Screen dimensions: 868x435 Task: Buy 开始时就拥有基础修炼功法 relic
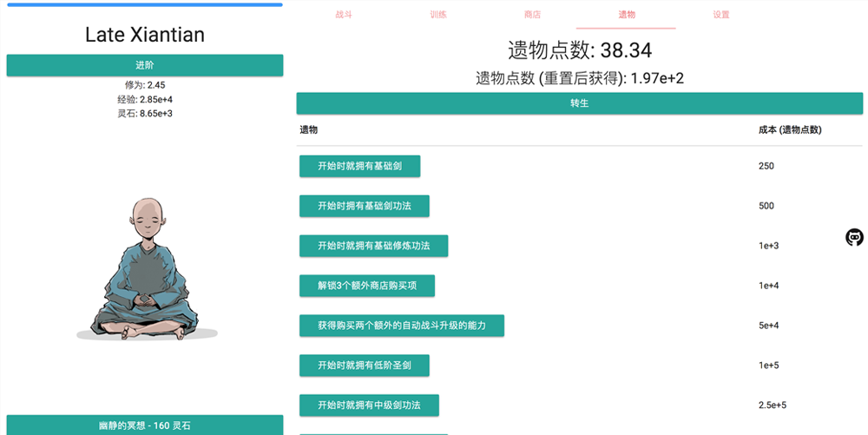(373, 246)
